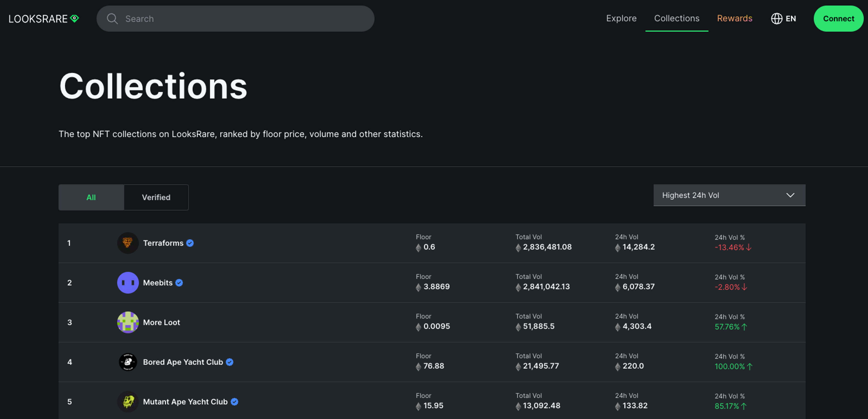Image resolution: width=868 pixels, height=419 pixels.
Task: Open the More Loot collection avatar
Action: click(x=128, y=322)
